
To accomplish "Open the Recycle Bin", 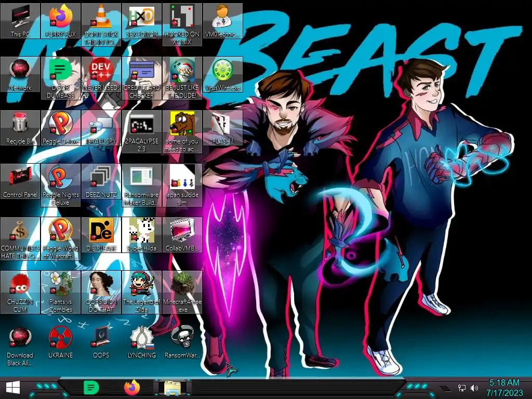I will click(20, 128).
